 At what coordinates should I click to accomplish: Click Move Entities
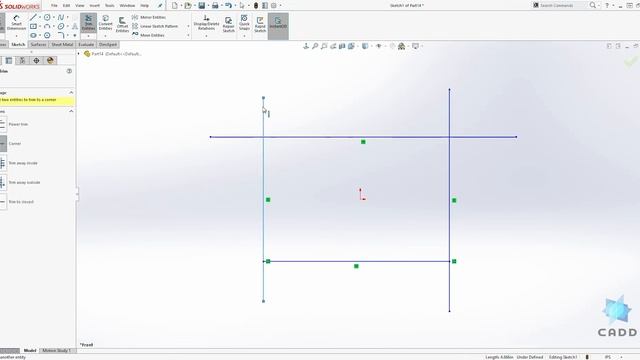148,35
